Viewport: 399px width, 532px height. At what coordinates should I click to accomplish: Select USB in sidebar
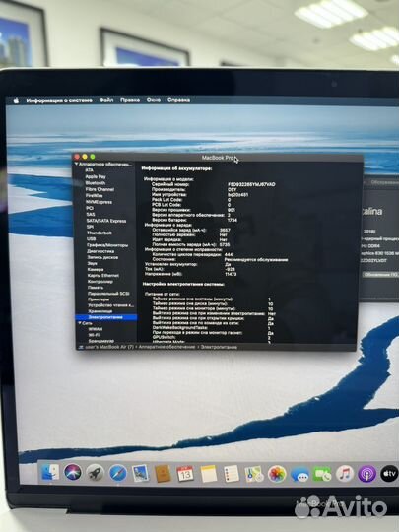pos(91,238)
